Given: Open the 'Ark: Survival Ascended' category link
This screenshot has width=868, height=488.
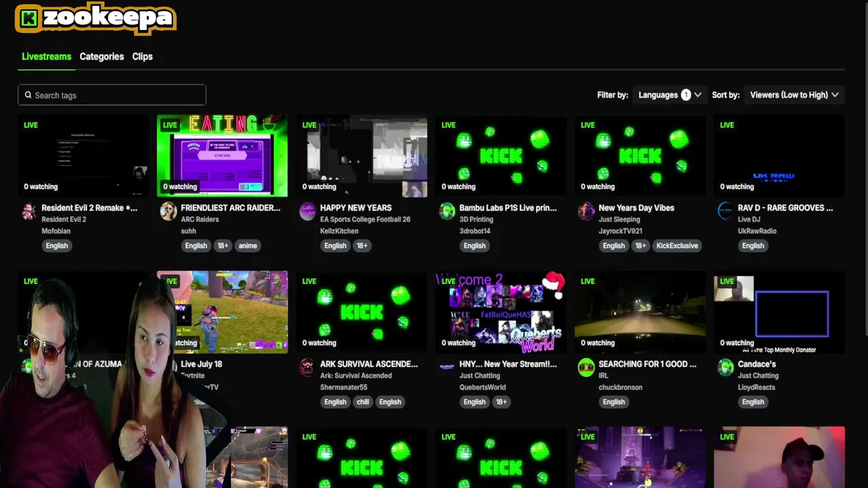Looking at the screenshot, I should pyautogui.click(x=356, y=375).
